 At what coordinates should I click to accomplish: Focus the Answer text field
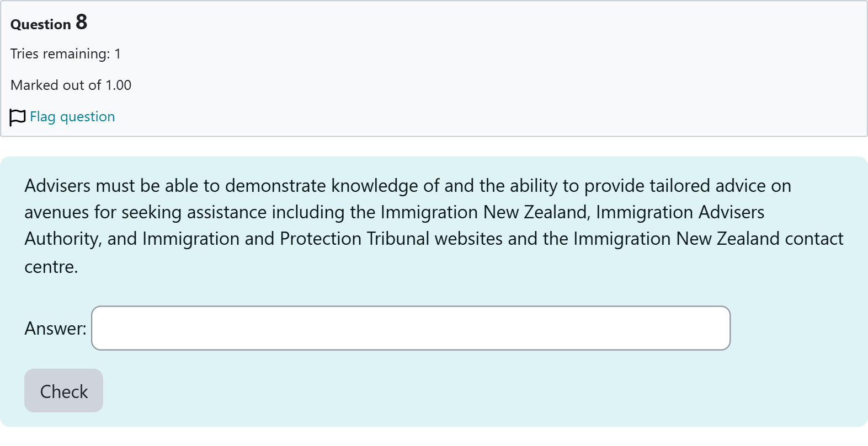[x=411, y=328]
